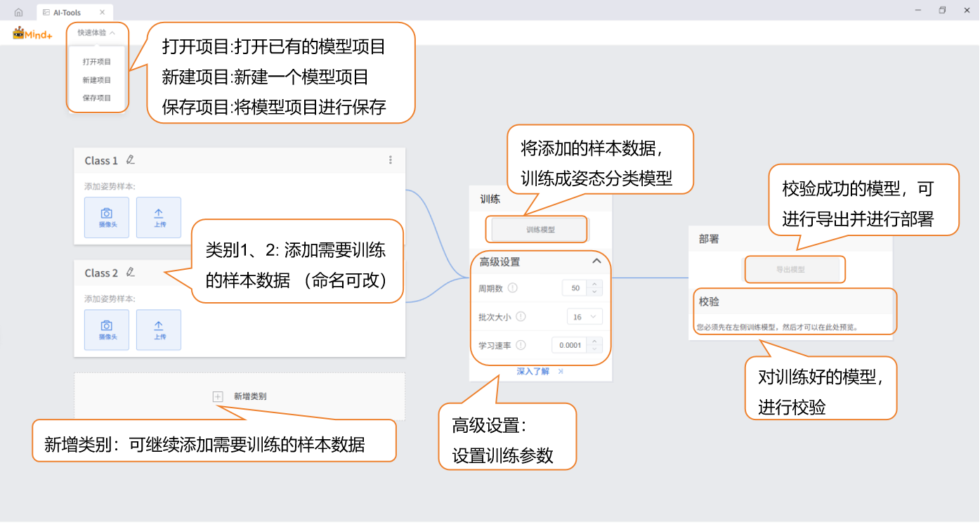Screen dimensions: 980x527
Task: Click the Class 1 upload button
Action: pyautogui.click(x=159, y=217)
